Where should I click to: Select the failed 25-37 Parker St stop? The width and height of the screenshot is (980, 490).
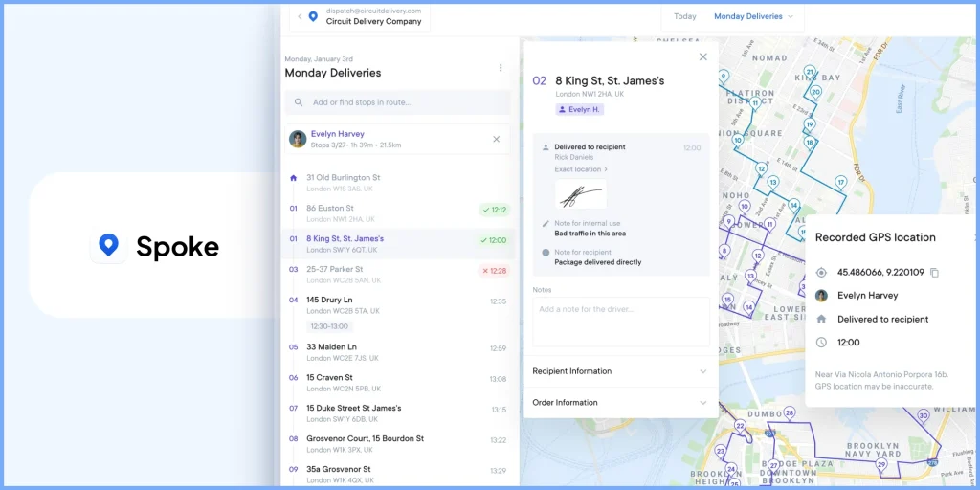click(334, 270)
